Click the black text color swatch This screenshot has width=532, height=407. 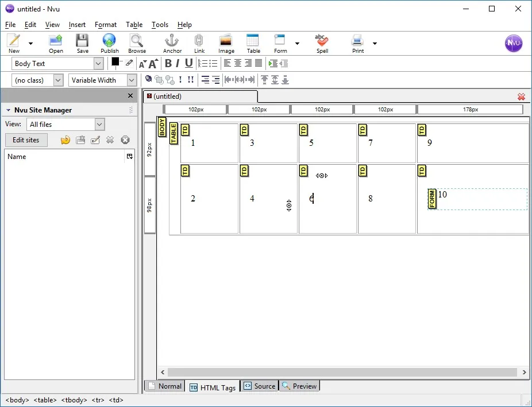click(115, 62)
